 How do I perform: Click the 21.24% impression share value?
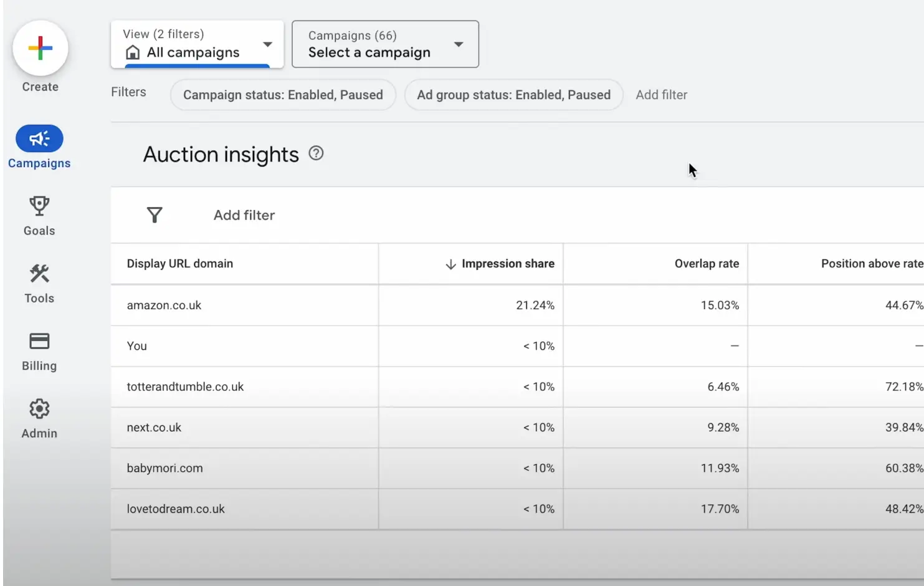(535, 305)
